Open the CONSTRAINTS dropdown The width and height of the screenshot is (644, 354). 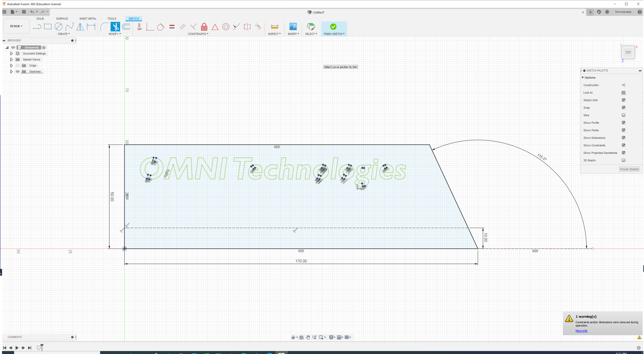(198, 34)
